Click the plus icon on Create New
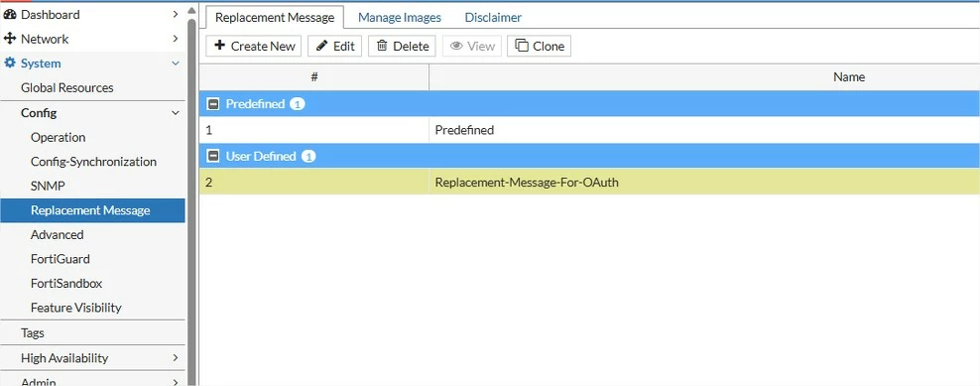This screenshot has height=386, width=980. click(x=219, y=46)
